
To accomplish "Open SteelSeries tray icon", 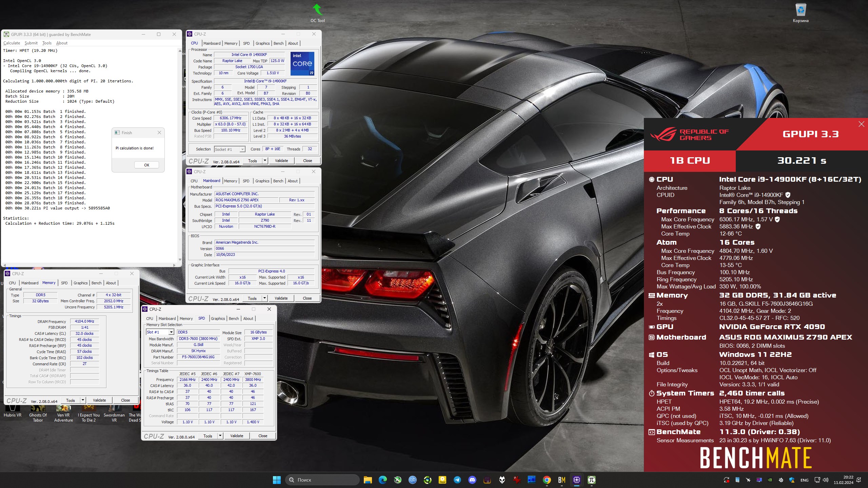I will click(x=781, y=480).
